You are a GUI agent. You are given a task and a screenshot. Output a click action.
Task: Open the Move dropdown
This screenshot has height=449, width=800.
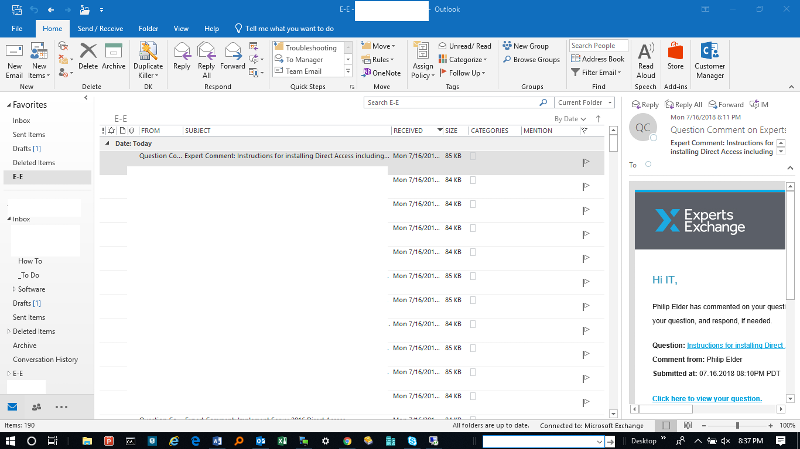378,46
